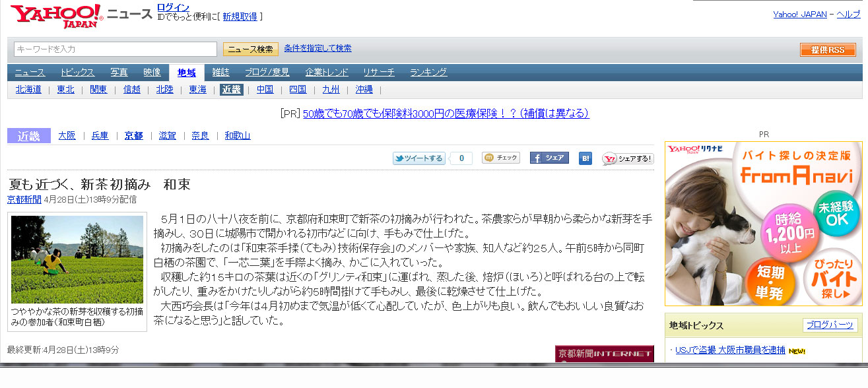Click the tweet count box
The width and height of the screenshot is (868, 388).
point(461,158)
